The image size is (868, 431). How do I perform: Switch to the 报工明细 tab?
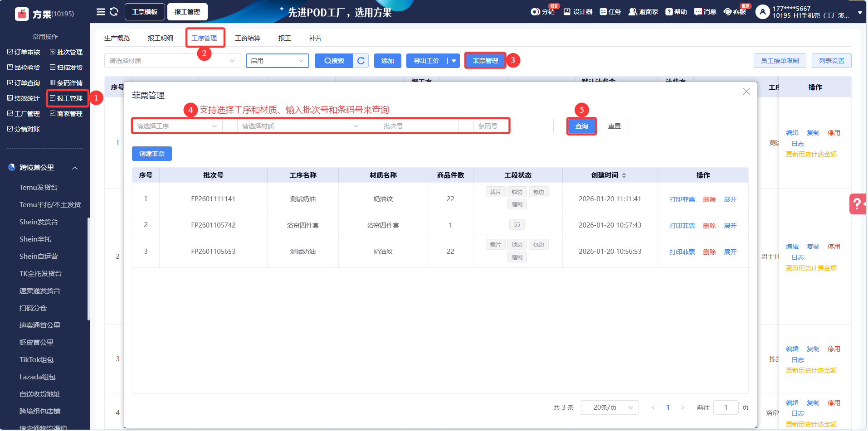click(161, 38)
